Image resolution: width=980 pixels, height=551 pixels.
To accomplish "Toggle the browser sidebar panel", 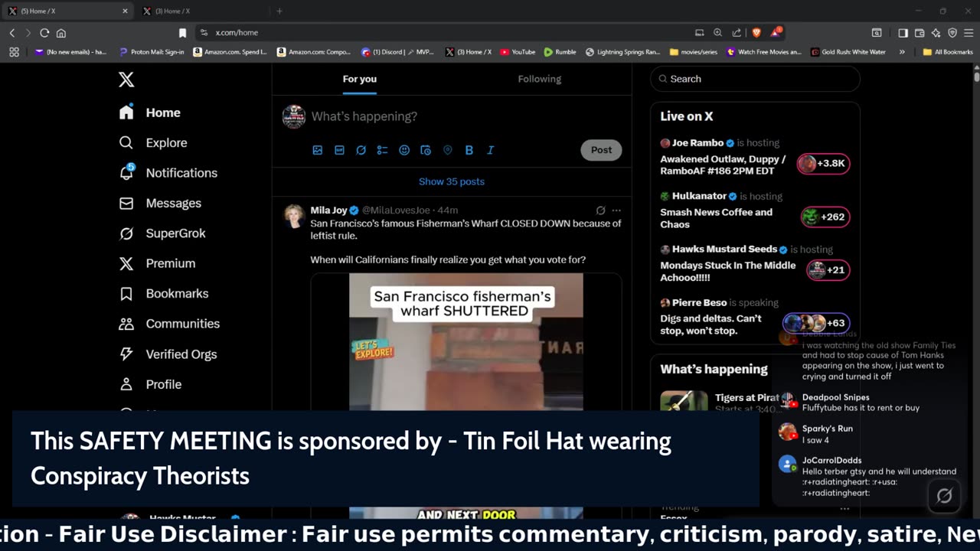I will pyautogui.click(x=903, y=33).
